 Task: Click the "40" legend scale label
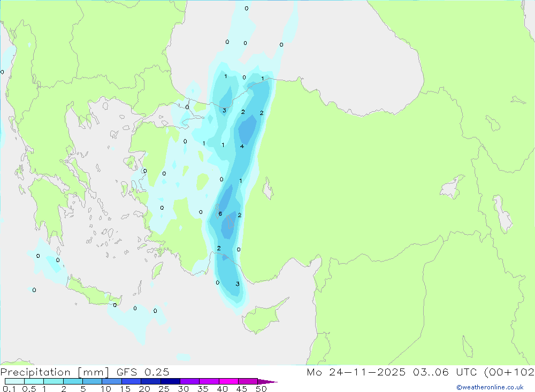[x=222, y=389]
